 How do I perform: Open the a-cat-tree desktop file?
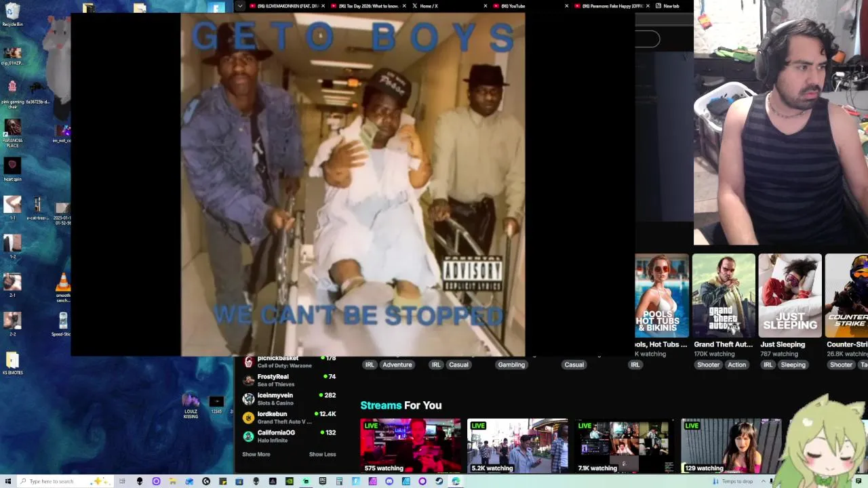[x=39, y=208]
